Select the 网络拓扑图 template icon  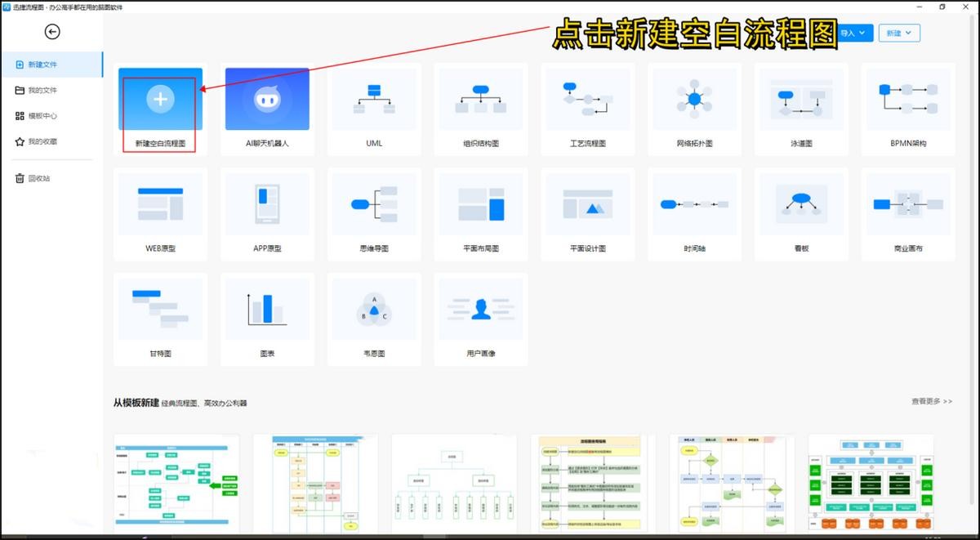tap(694, 100)
